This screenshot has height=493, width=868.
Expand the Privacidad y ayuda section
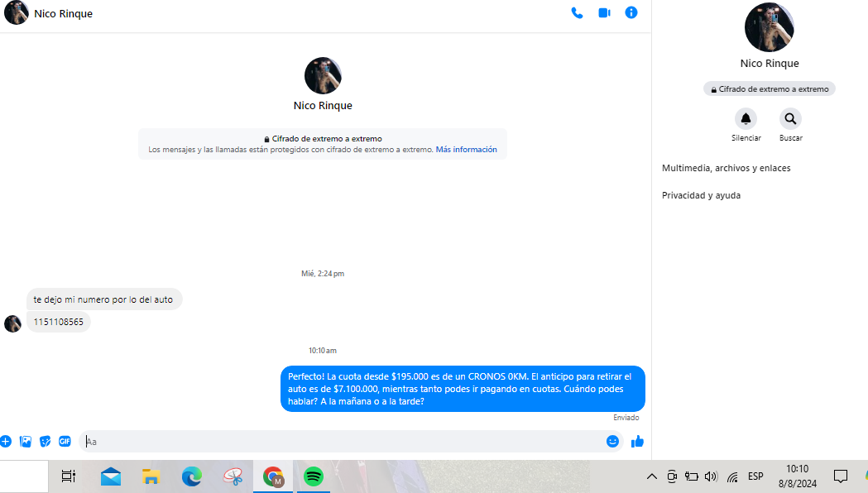tap(701, 196)
